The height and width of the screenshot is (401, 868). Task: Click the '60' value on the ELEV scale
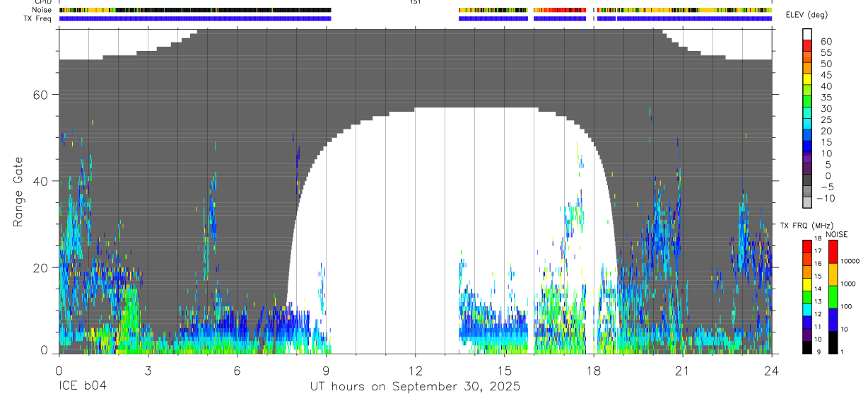click(x=826, y=41)
